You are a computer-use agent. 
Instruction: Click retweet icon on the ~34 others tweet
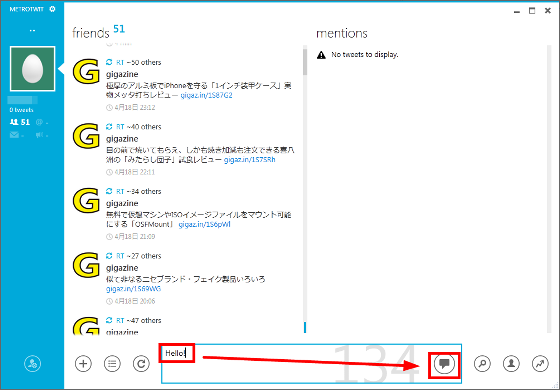click(109, 191)
